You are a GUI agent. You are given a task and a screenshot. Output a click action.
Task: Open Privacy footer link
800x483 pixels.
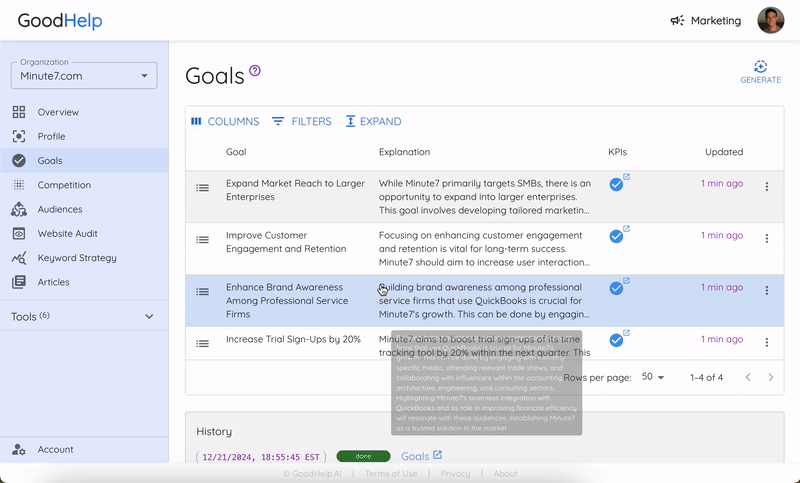pos(455,474)
